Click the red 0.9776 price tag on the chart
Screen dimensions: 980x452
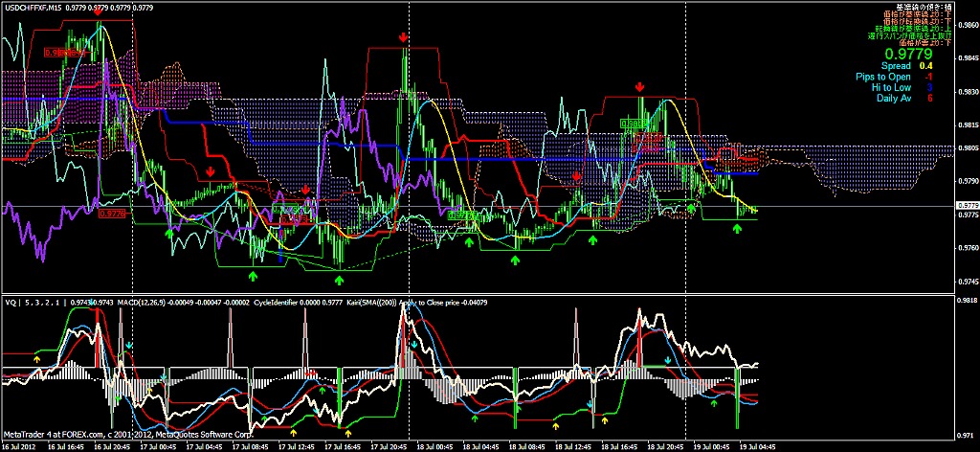point(112,215)
